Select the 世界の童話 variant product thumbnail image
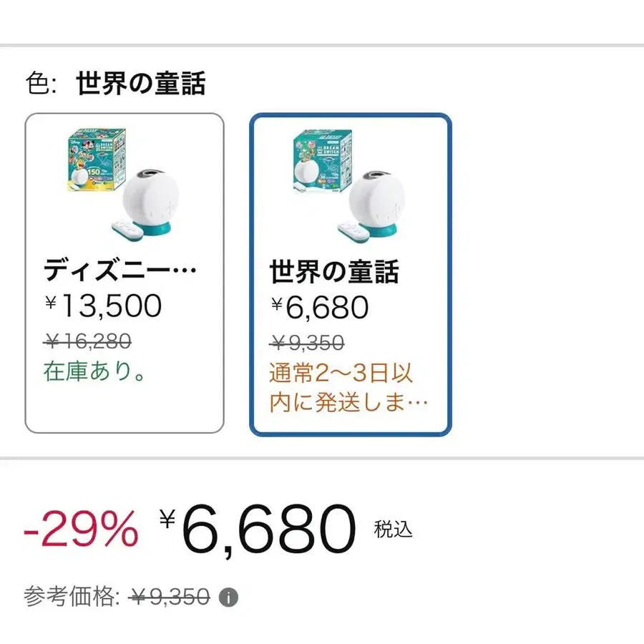This screenshot has width=644, height=644. (x=351, y=186)
